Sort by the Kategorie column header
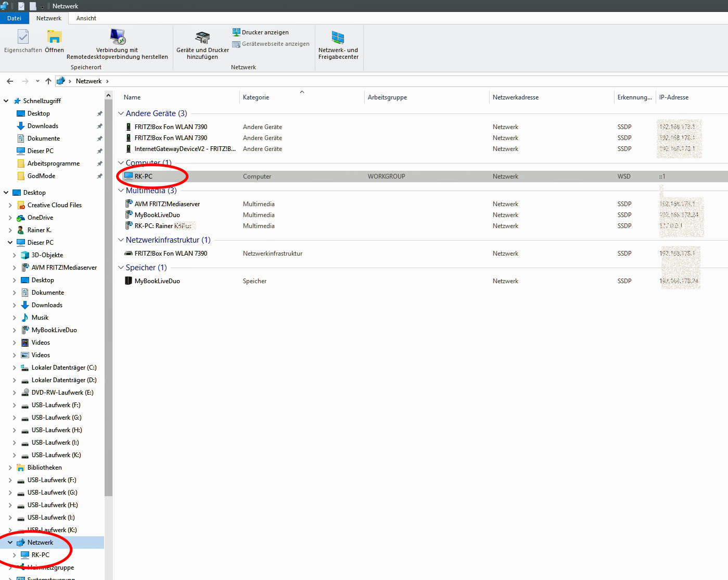The image size is (728, 580). (256, 97)
